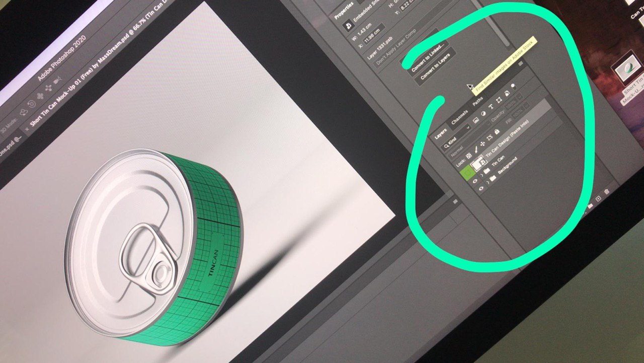Click the W width field 1.43 cm

coord(365,30)
